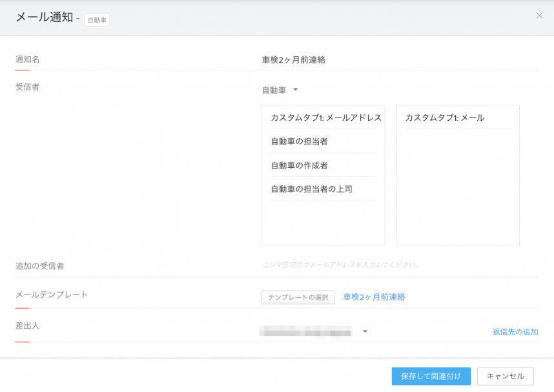Click the メールテンプレート field label
The height and width of the screenshot is (392, 554).
52,294
